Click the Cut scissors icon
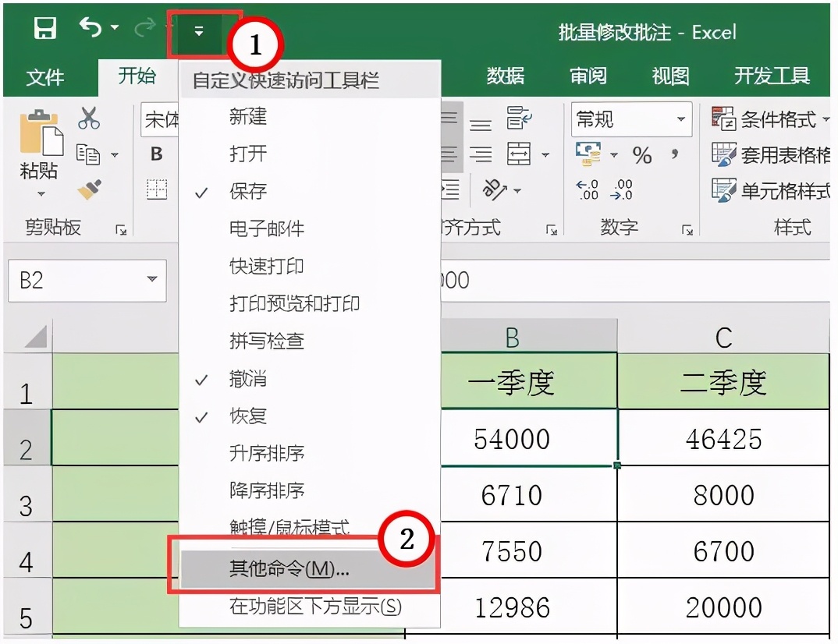 point(89,118)
